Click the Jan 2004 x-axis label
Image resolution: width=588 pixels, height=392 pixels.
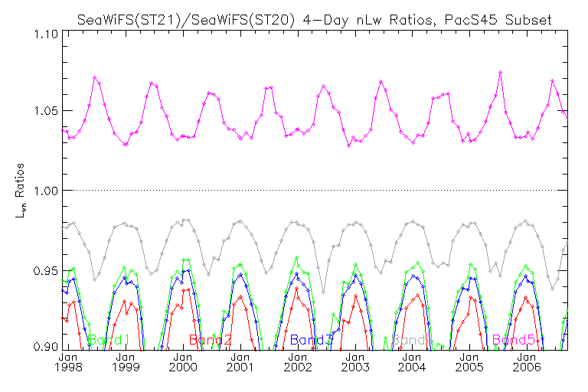click(x=412, y=362)
